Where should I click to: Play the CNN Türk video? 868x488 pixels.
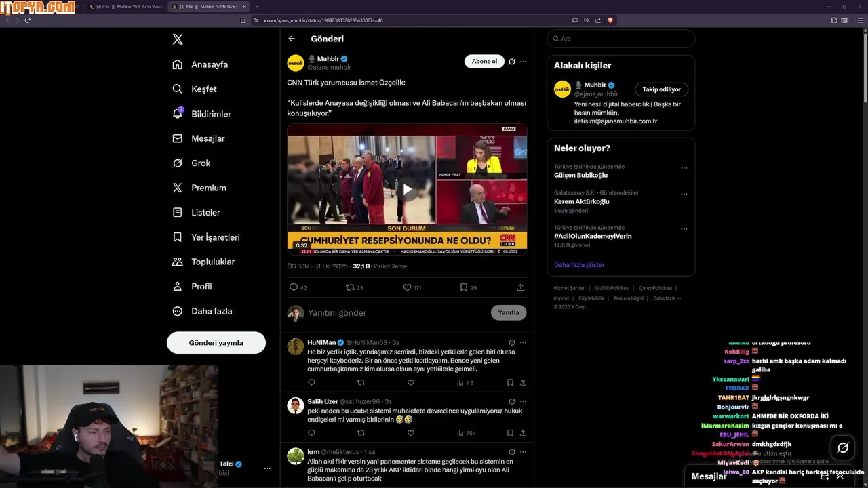pyautogui.click(x=407, y=189)
